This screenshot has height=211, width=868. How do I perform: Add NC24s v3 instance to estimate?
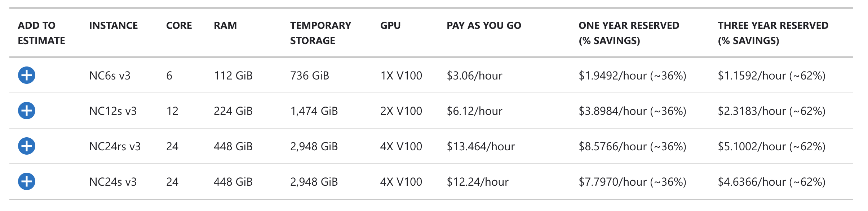tap(27, 181)
